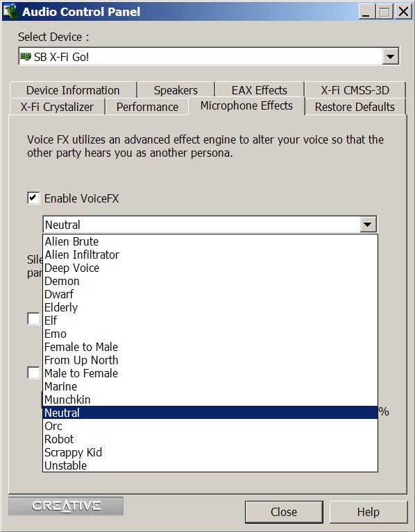Go to the EAX Effects tab
This screenshot has height=532, width=415.
(x=260, y=90)
